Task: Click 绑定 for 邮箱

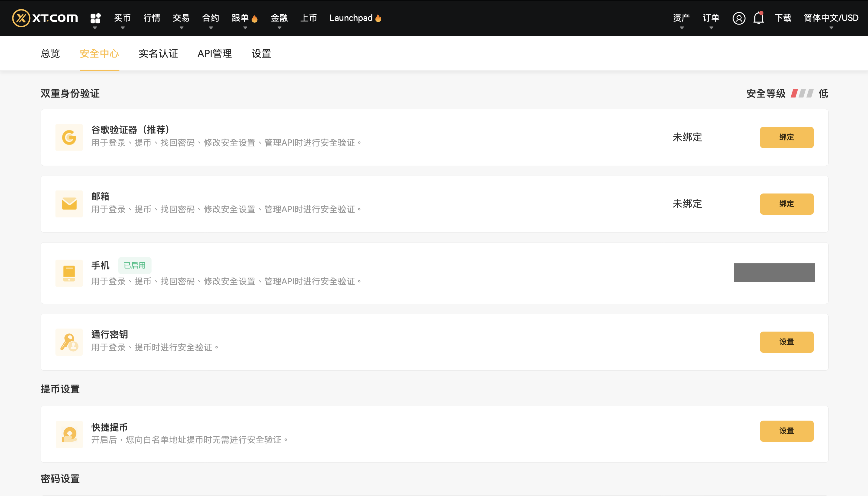Action: click(x=786, y=204)
